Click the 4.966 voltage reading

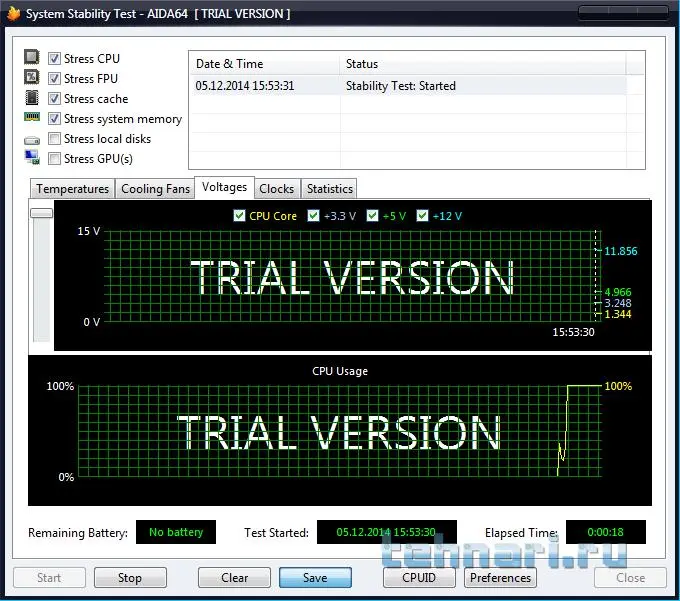click(618, 292)
